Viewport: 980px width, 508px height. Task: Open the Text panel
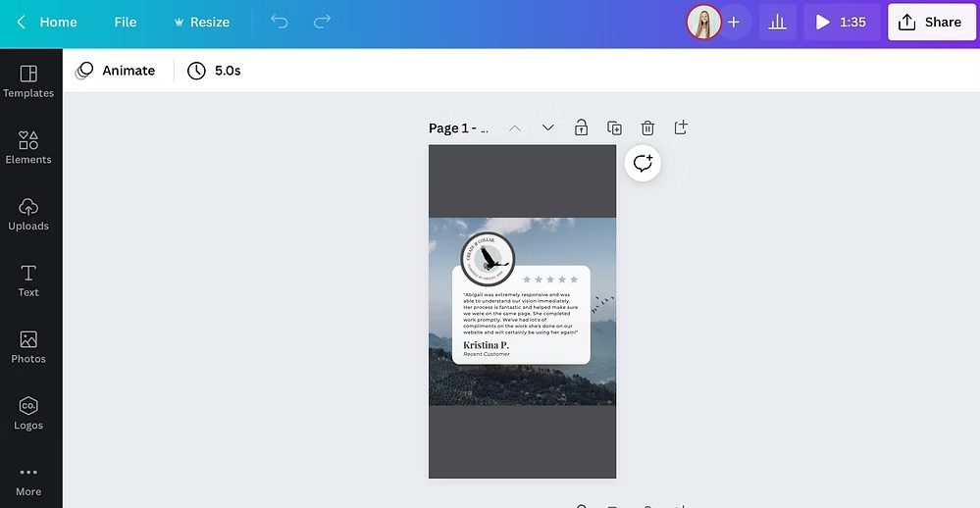28,281
